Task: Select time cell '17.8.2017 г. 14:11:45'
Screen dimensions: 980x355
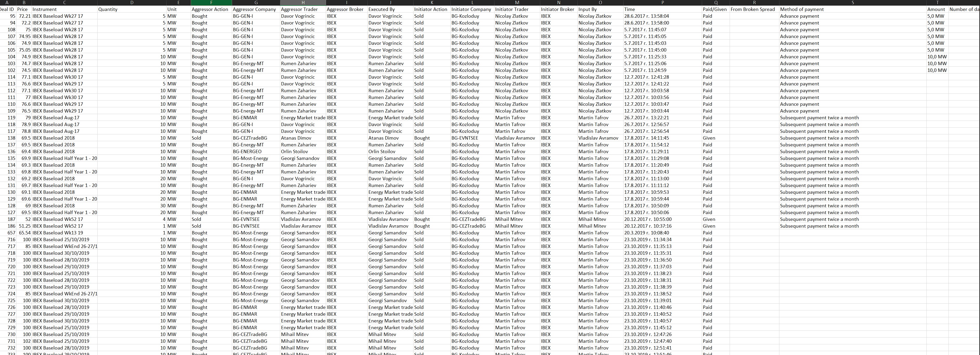Action: point(662,138)
